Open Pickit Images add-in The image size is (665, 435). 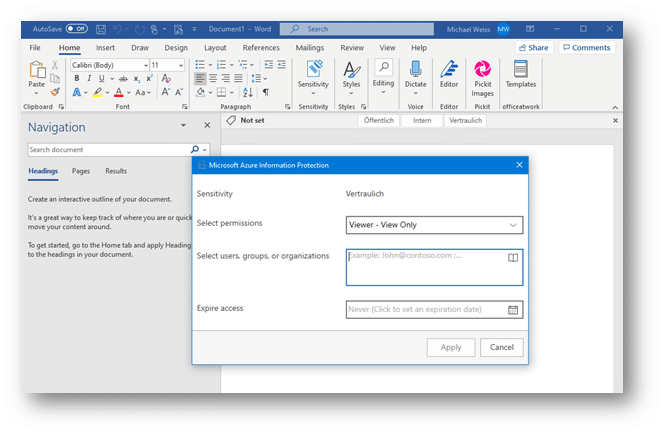coord(483,74)
